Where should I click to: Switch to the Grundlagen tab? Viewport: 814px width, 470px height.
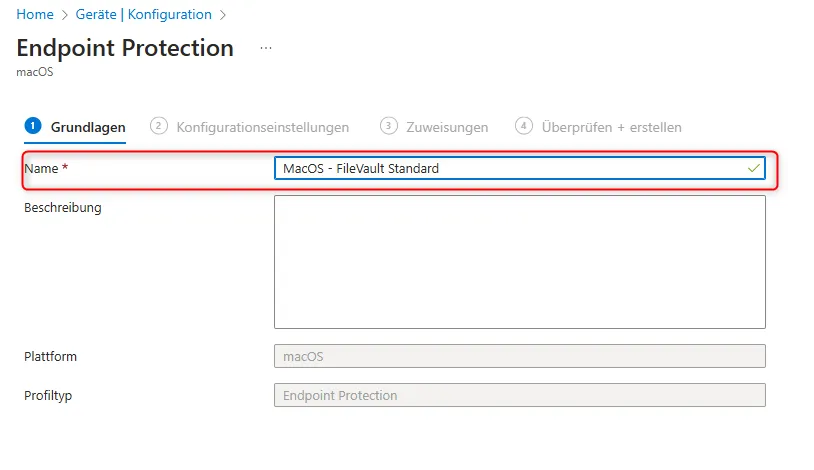point(88,127)
